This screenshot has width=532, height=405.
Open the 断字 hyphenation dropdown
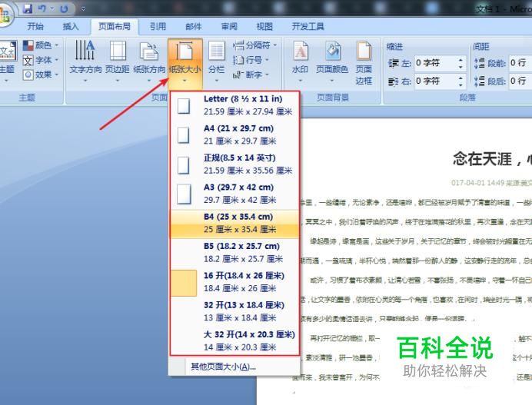click(251, 75)
